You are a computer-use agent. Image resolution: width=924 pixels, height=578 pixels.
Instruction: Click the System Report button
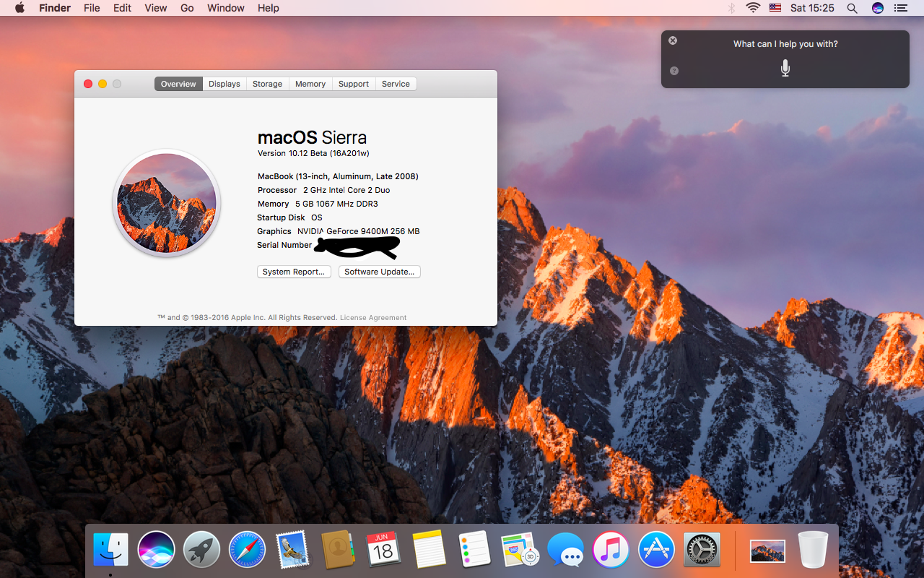click(294, 272)
